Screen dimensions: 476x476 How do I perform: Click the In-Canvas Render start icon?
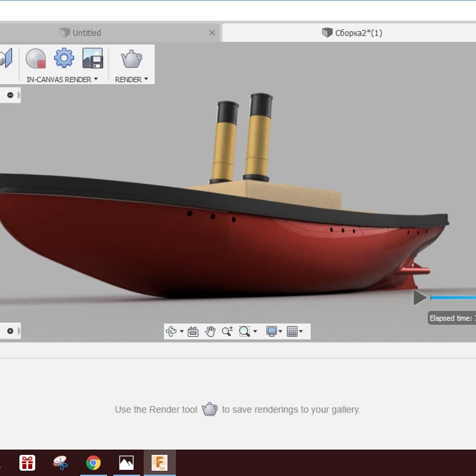click(x=35, y=59)
